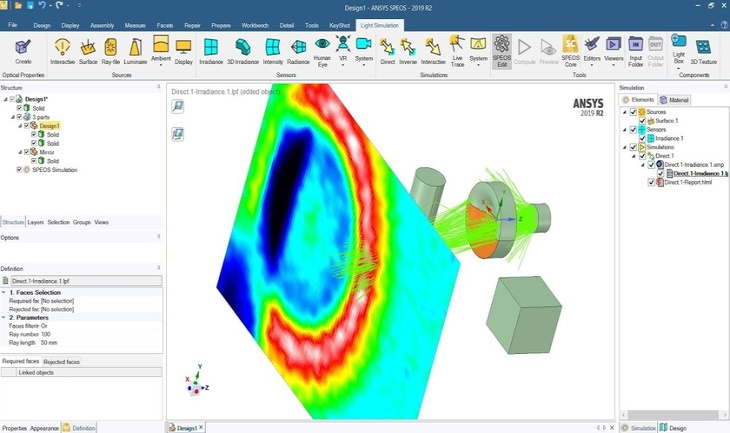Screen dimensions: 730x433
Task: Open the File menu
Action: coord(13,25)
